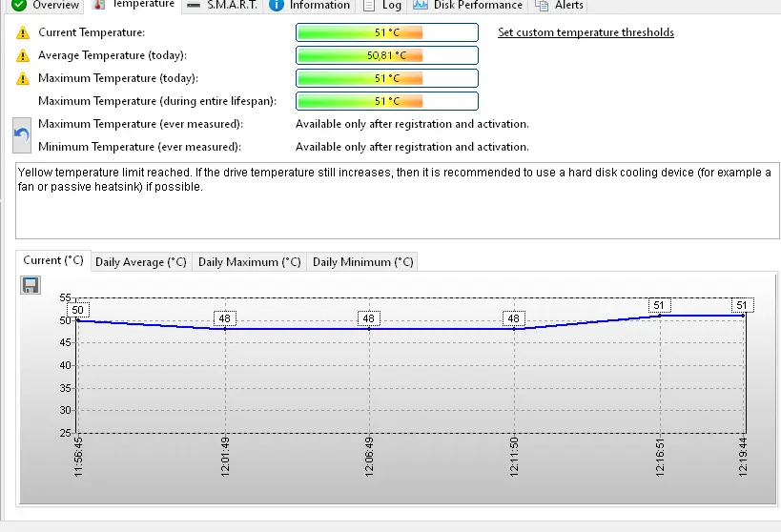The height and width of the screenshot is (532, 781).
Task: Click the reset measured temperatures undo button
Action: pos(22,135)
